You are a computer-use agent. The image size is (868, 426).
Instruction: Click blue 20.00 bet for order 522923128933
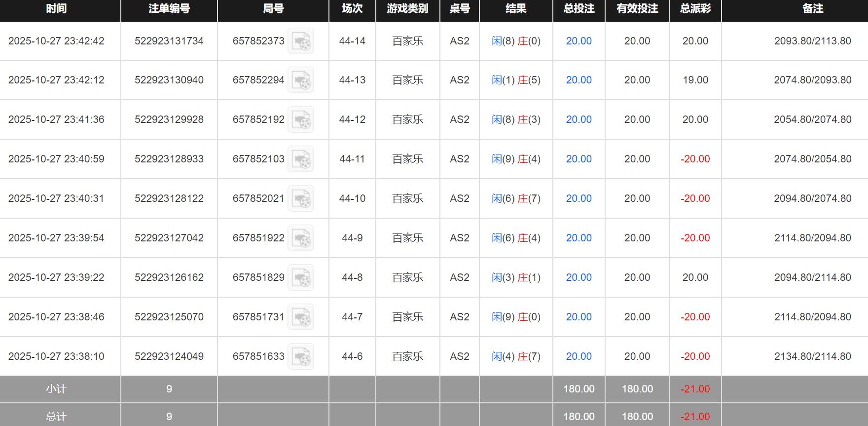[579, 159]
